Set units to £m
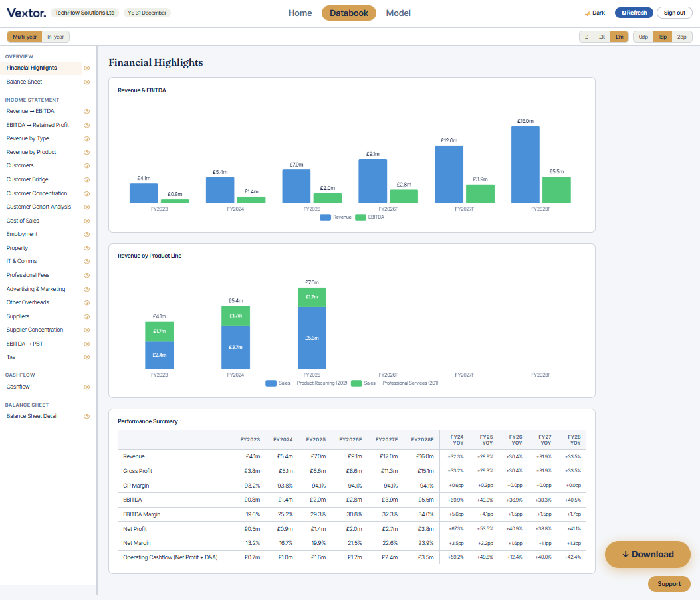The width and height of the screenshot is (700, 600). click(x=619, y=37)
